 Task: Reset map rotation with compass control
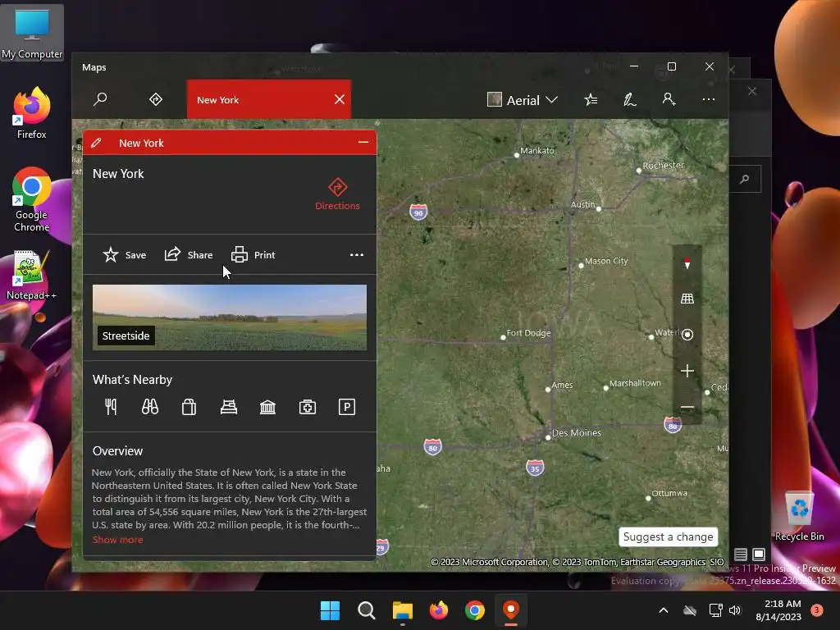(687, 263)
